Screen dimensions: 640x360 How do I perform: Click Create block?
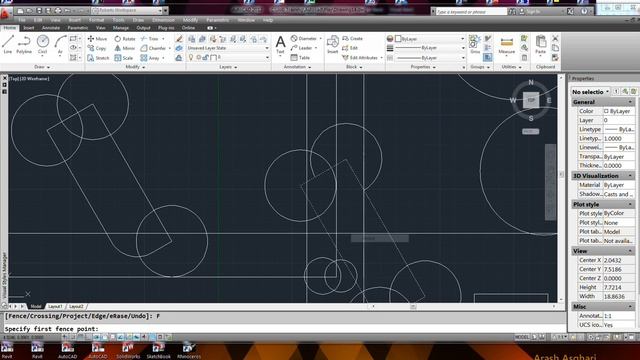tap(352, 38)
